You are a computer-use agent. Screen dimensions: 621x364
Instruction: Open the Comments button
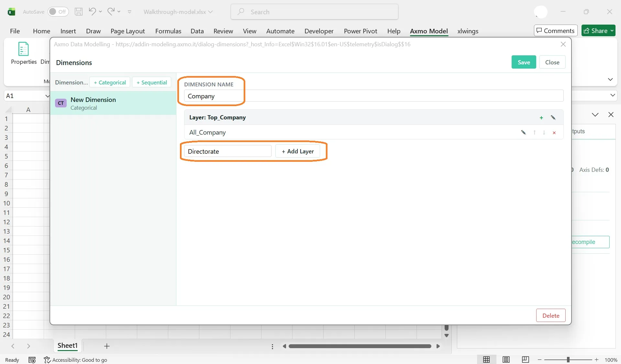tap(555, 31)
